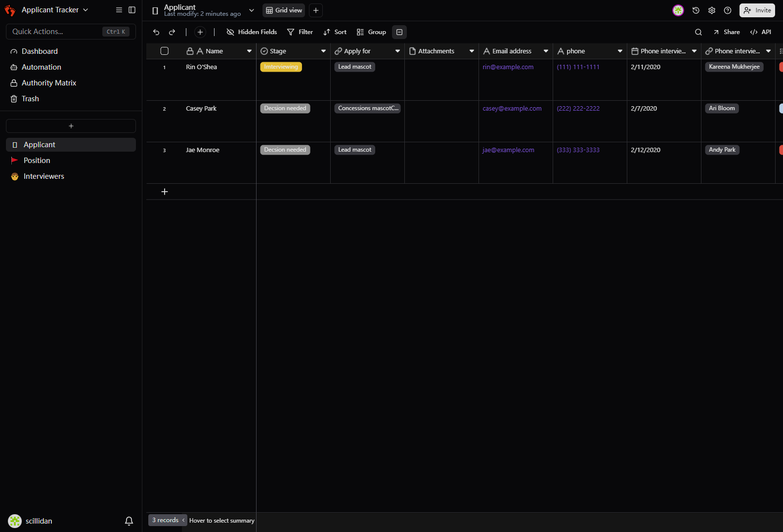783x532 pixels.
Task: Click Position flag icon in sidebar
Action: [15, 161]
